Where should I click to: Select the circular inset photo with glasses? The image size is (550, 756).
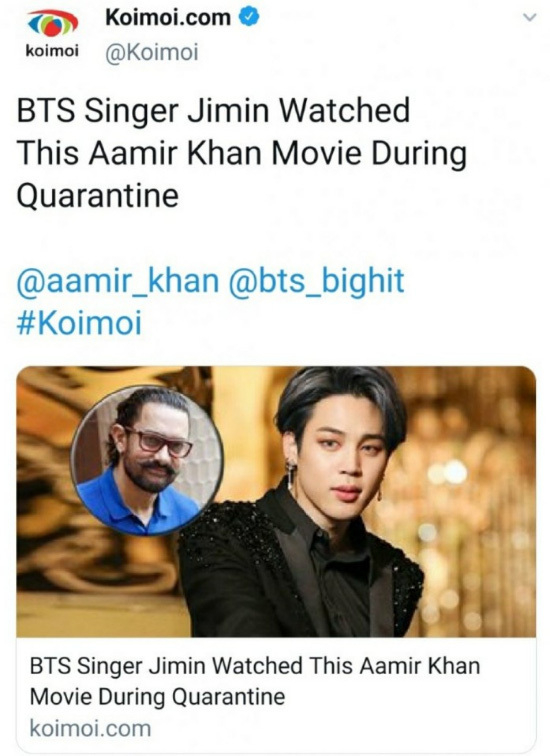[x=147, y=461]
